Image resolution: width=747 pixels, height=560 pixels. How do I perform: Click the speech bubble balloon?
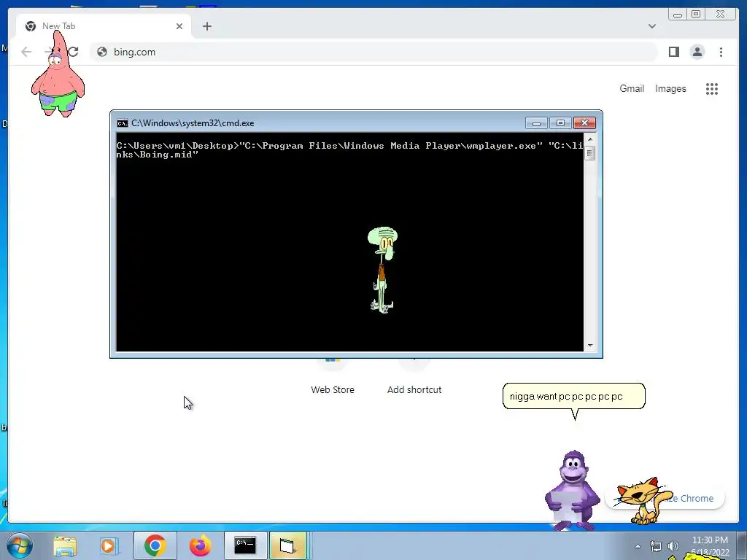coord(573,396)
